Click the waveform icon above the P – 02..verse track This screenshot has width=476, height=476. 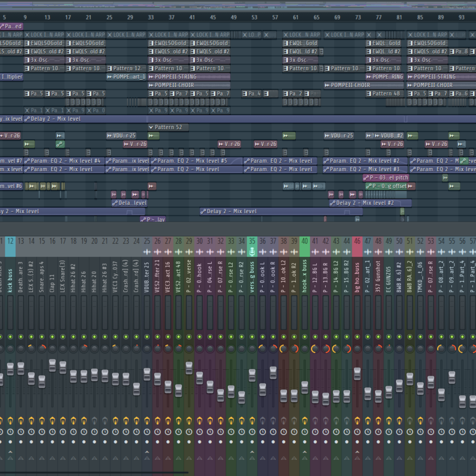coord(189,251)
